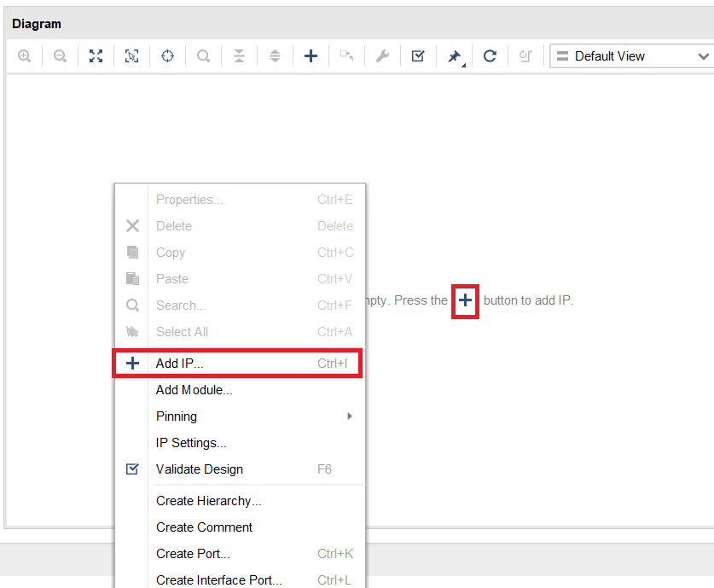This screenshot has width=714, height=588.
Task: Click the Paste context menu entry
Action: (x=241, y=278)
